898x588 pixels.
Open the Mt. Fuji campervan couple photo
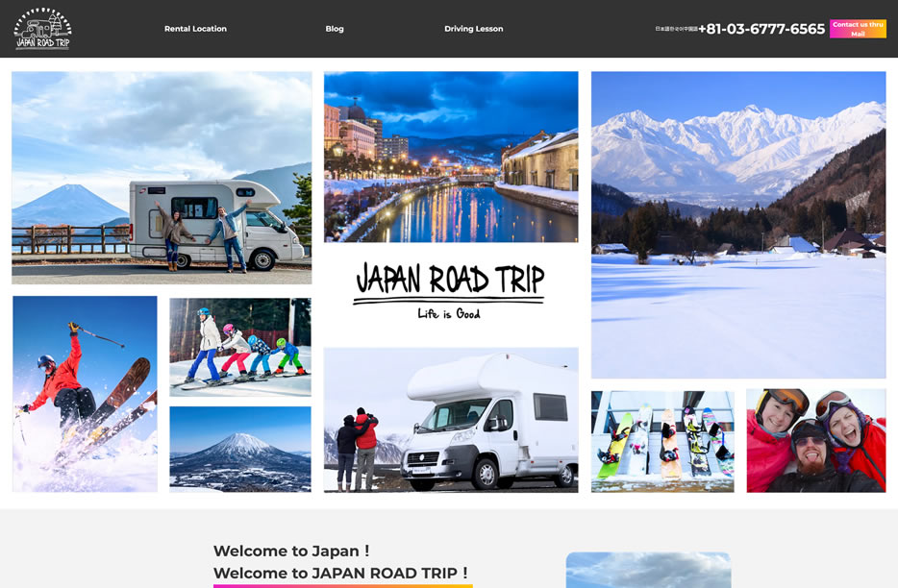162,178
